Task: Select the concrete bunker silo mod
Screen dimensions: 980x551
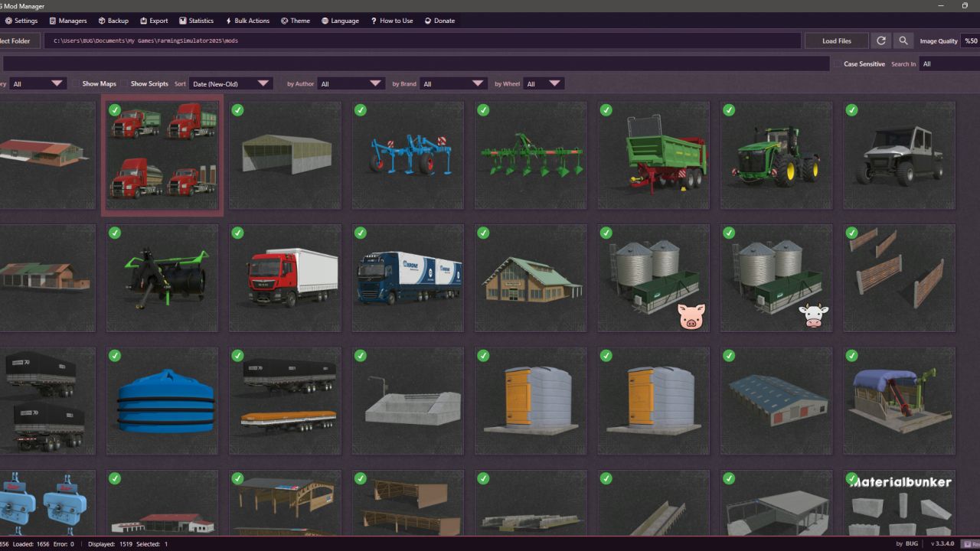Action: click(x=408, y=401)
